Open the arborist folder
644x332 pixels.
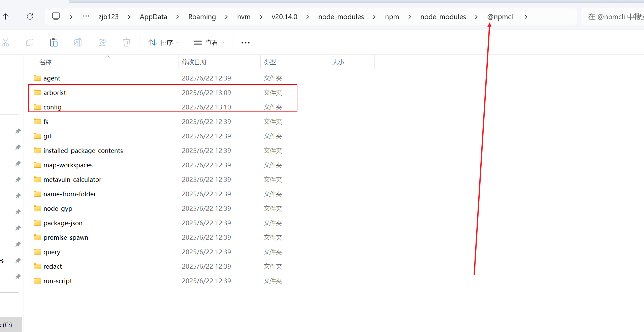click(x=55, y=92)
